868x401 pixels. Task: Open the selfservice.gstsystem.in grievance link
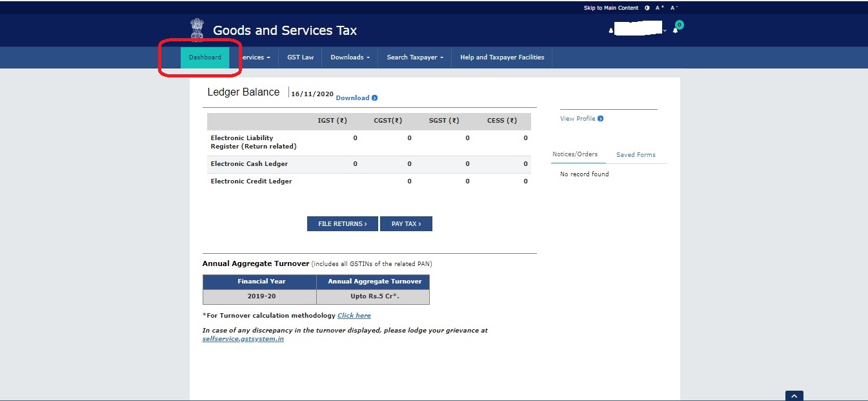pos(243,339)
